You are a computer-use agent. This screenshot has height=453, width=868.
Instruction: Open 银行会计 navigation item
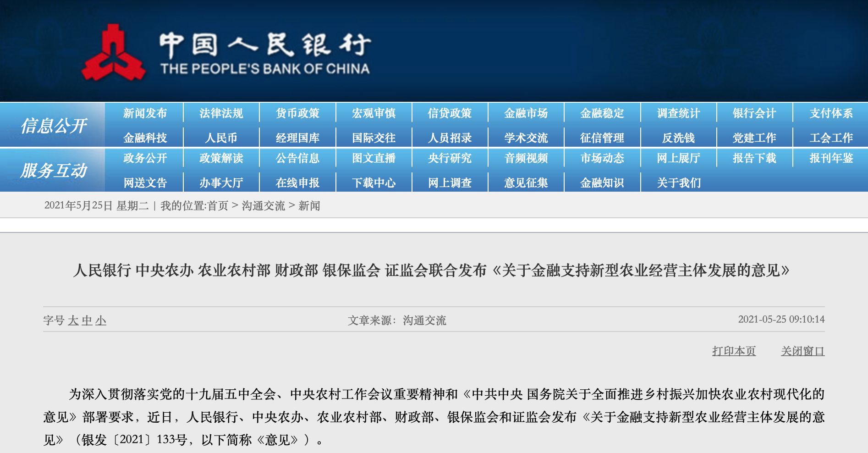754,113
